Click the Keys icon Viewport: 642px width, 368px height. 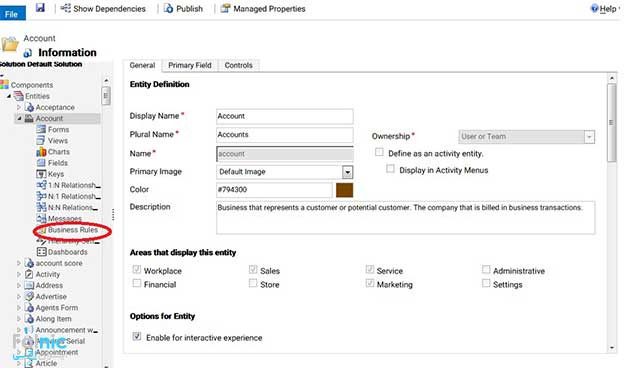pos(41,174)
